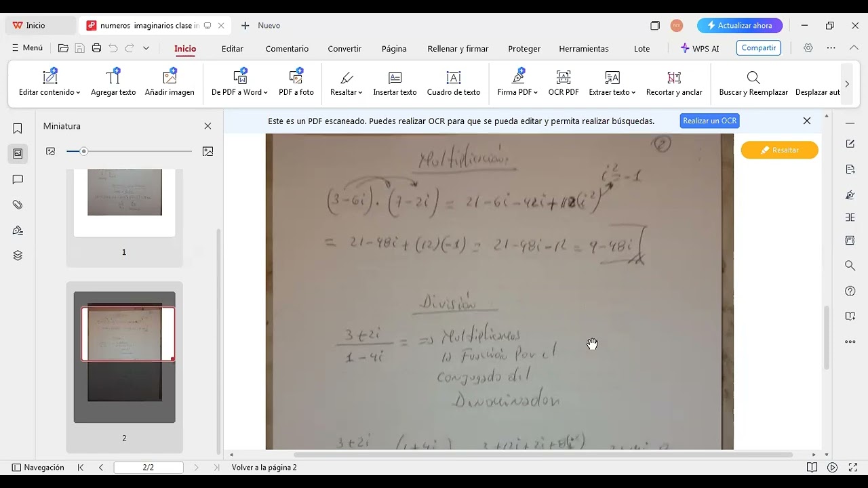Image resolution: width=868 pixels, height=488 pixels.
Task: Click Volver a la página 2
Action: click(x=264, y=468)
